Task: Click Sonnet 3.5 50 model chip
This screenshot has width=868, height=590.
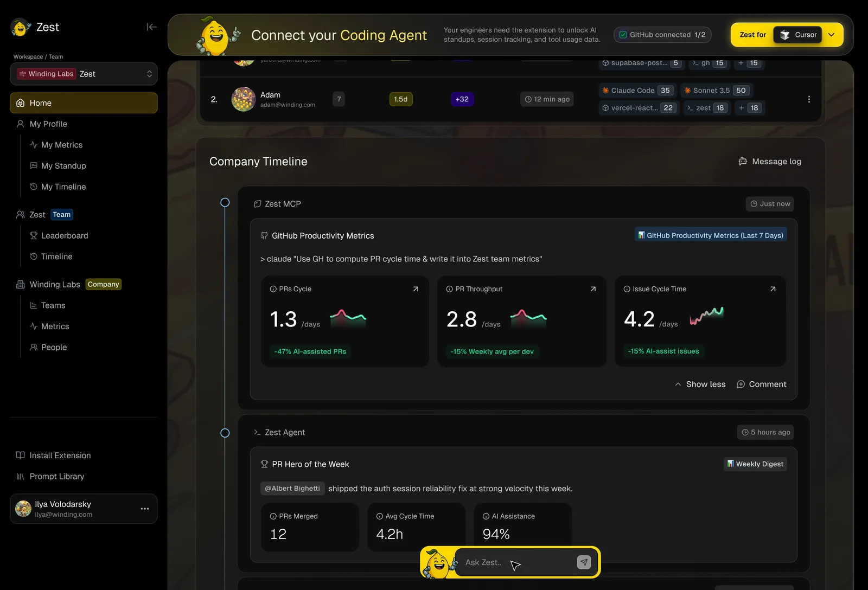Action: tap(717, 91)
